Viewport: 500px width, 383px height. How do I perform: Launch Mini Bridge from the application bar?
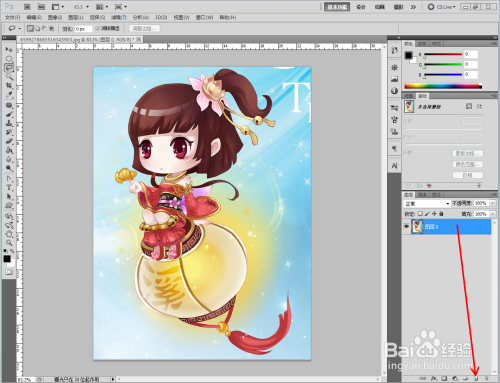point(41,6)
